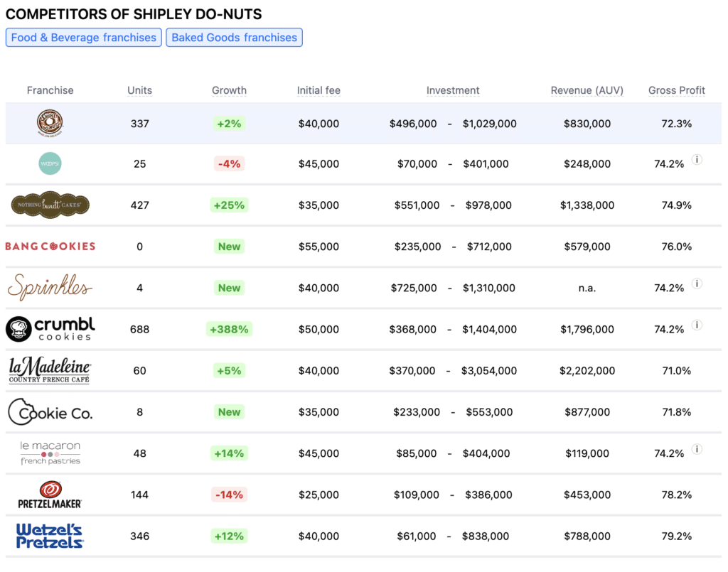This screenshot has height=572, width=728.
Task: Click investment maximum $3,054,000
Action: tap(489, 371)
